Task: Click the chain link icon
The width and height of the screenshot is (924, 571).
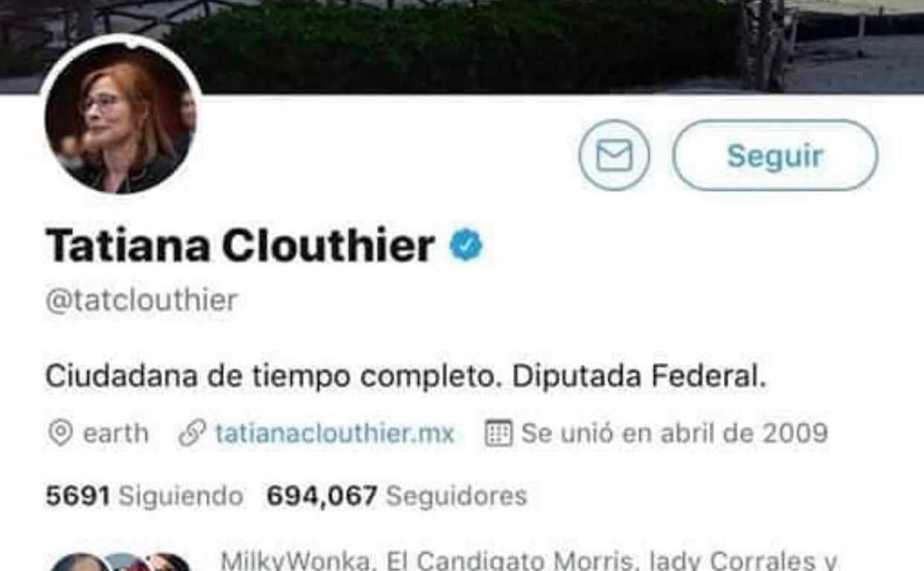Action: click(x=193, y=433)
